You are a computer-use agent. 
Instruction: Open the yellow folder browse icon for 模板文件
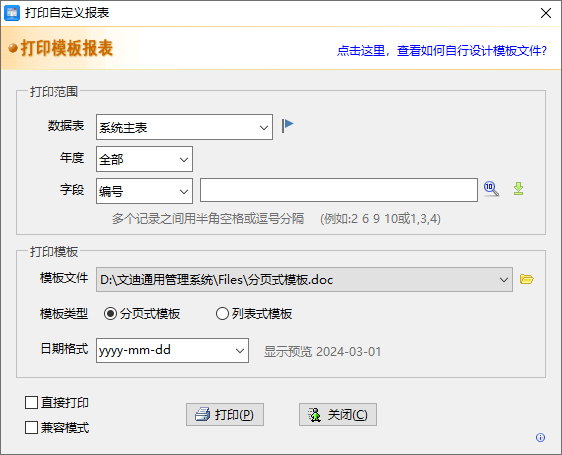coord(527,279)
